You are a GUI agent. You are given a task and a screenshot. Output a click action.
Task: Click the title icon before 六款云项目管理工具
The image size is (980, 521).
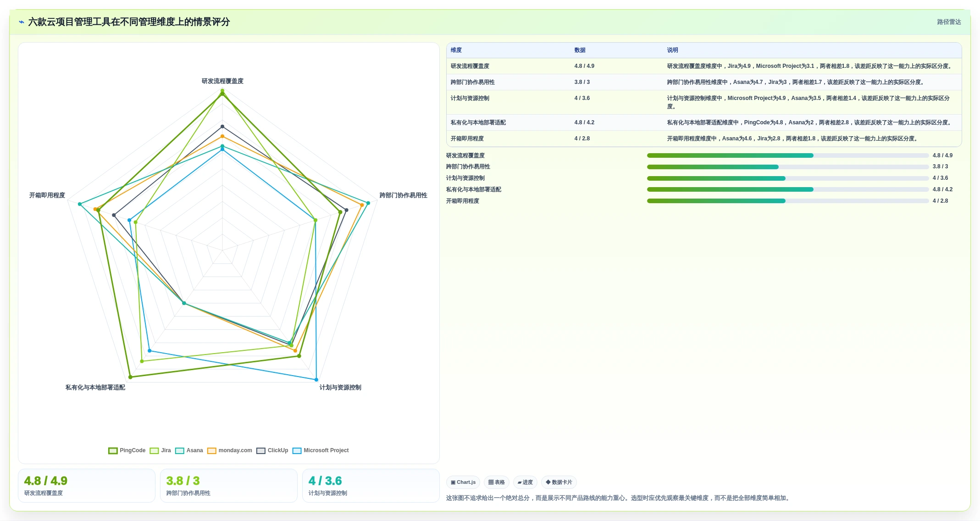click(x=21, y=22)
